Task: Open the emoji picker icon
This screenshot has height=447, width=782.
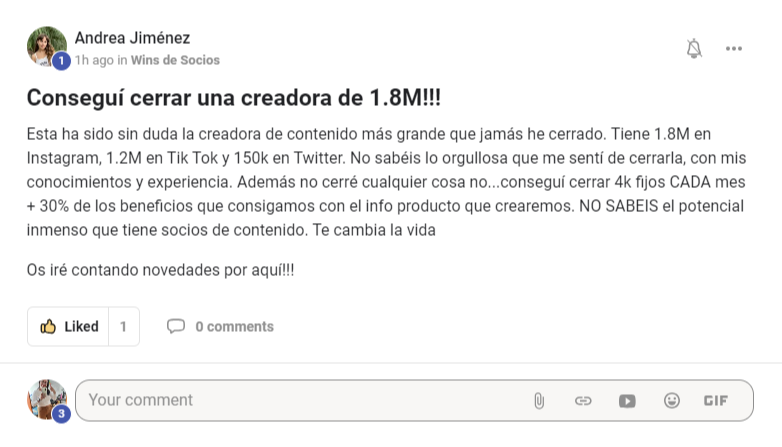Action: (672, 400)
